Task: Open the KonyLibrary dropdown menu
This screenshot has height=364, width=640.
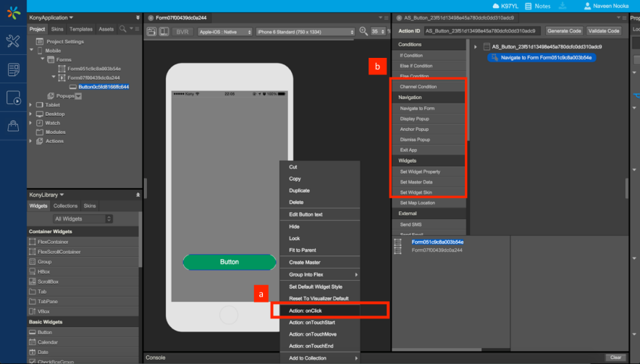Action: (x=46, y=195)
